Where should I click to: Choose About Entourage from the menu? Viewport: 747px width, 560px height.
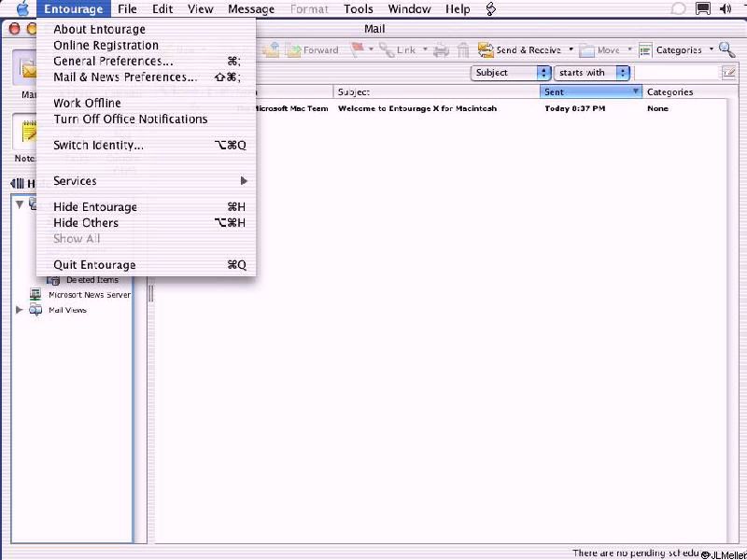coord(147,30)
